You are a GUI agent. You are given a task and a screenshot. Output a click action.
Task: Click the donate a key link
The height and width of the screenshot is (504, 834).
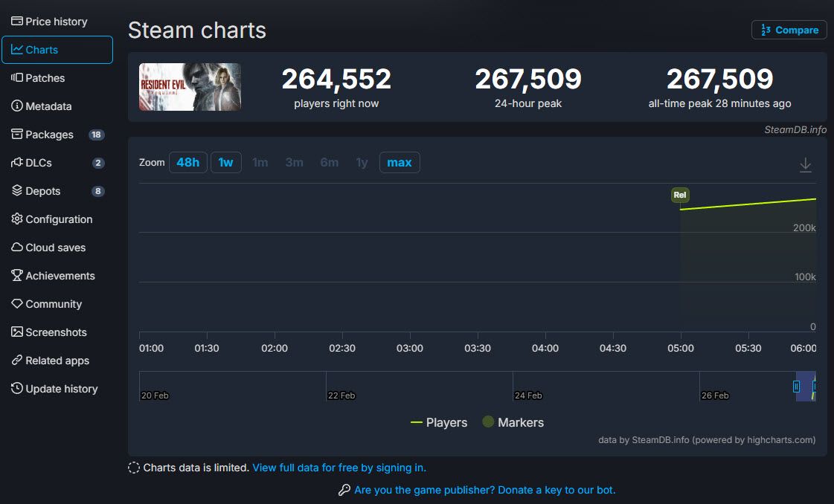click(x=484, y=490)
